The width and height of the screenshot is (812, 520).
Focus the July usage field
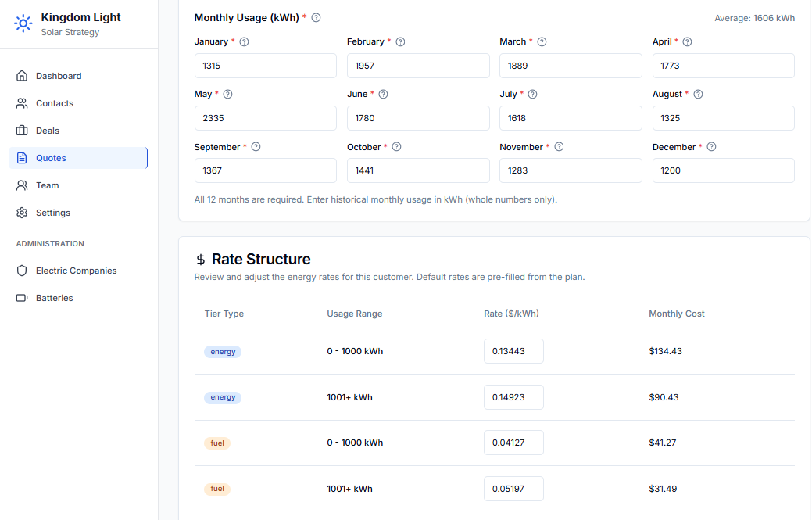click(571, 118)
